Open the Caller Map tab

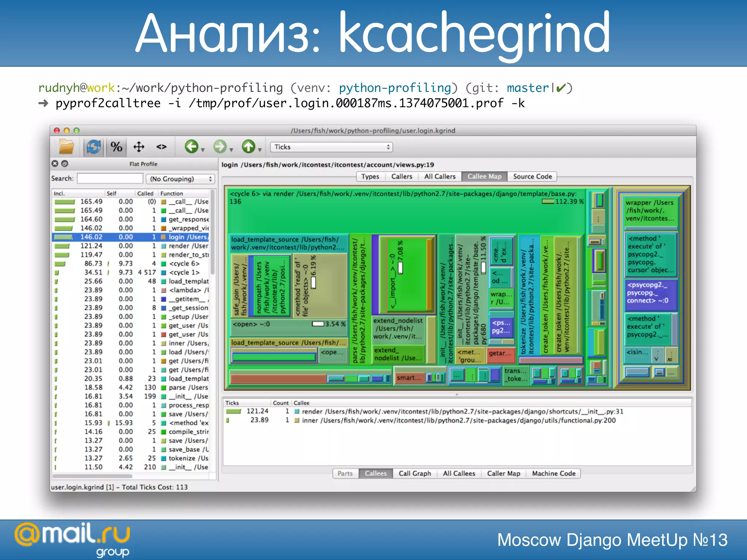click(503, 473)
